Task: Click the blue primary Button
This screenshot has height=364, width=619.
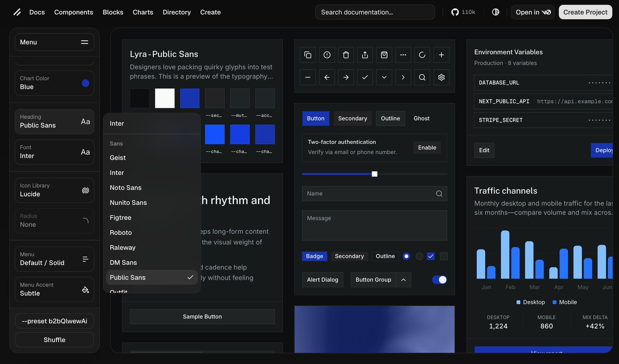Action: pyautogui.click(x=316, y=118)
